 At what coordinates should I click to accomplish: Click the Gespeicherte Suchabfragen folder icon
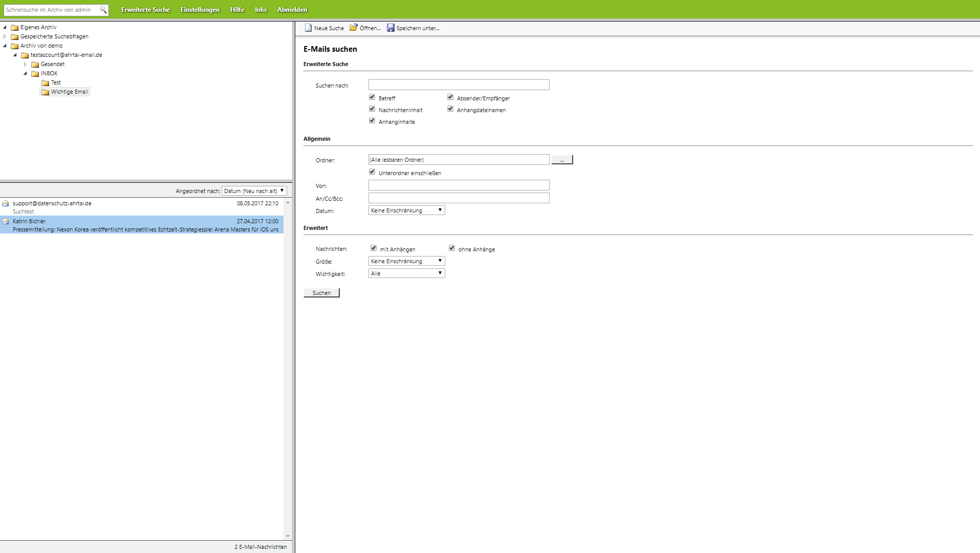(15, 37)
